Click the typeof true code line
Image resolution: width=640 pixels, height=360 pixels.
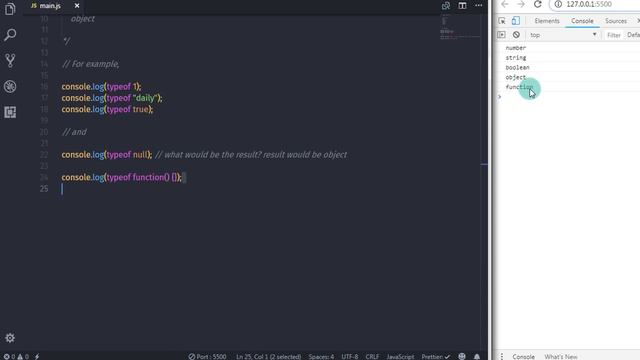point(107,109)
